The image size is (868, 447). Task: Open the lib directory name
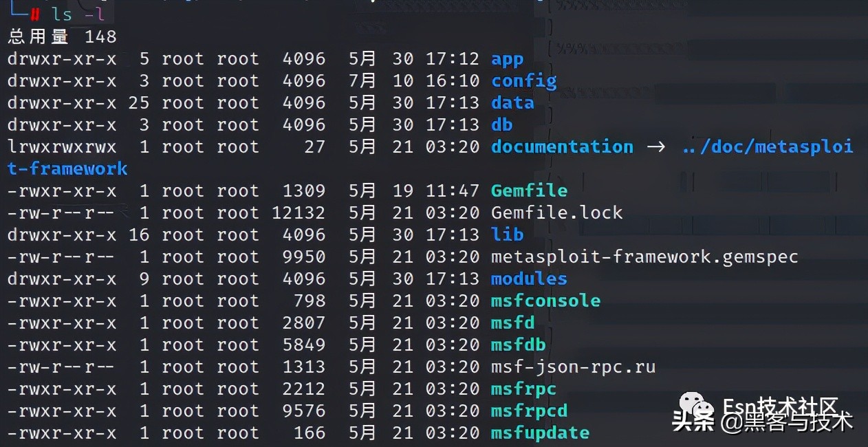click(x=507, y=235)
